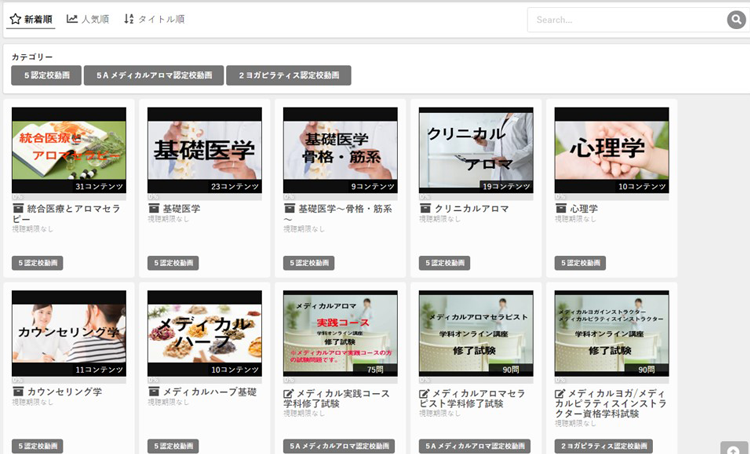Click the archive icon beside 心理学 title
750x454 pixels.
(x=561, y=209)
